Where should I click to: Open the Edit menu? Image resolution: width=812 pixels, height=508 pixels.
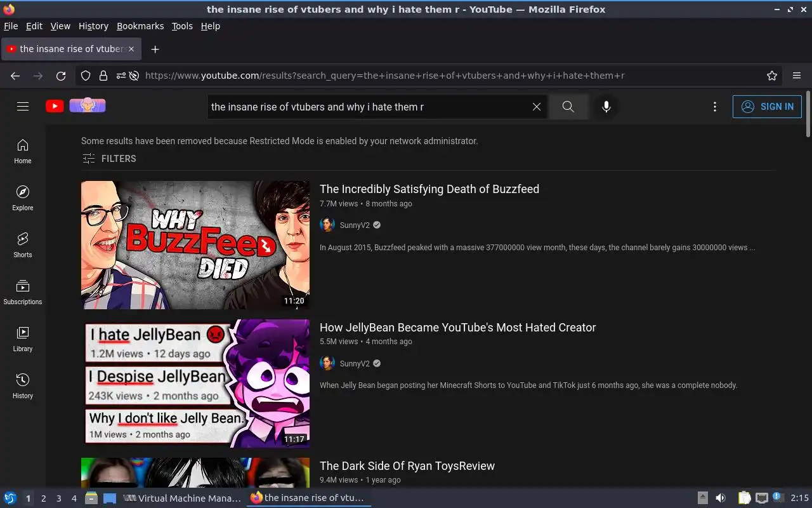tap(34, 26)
